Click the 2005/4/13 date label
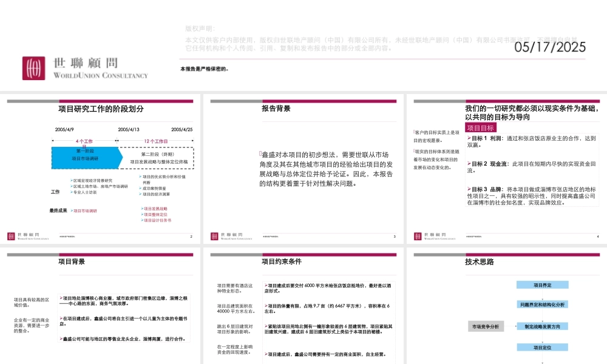Viewport: 607px width, 364px height. tap(129, 130)
